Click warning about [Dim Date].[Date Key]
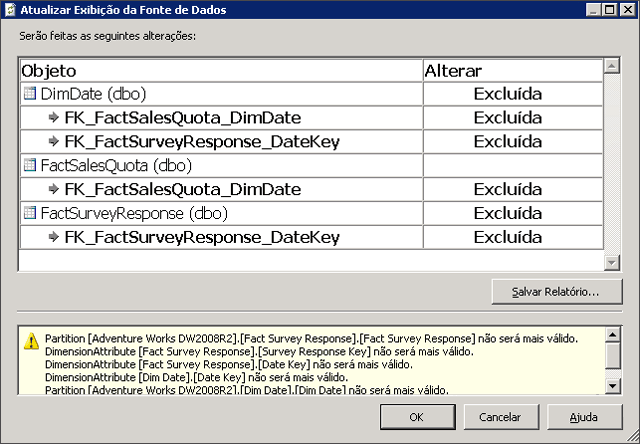The image size is (640, 444). click(x=196, y=377)
